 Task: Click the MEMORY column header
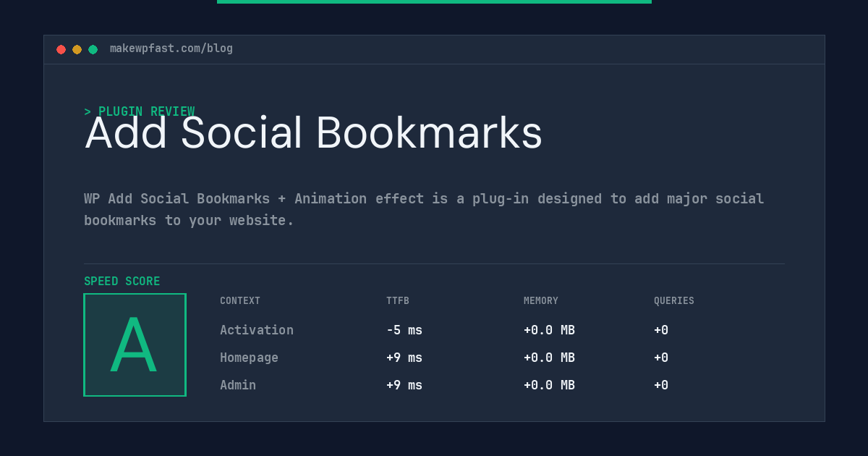click(541, 301)
